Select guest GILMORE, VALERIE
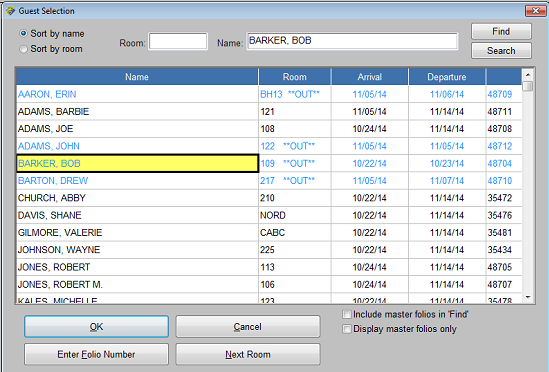The image size is (549, 372). (x=137, y=233)
